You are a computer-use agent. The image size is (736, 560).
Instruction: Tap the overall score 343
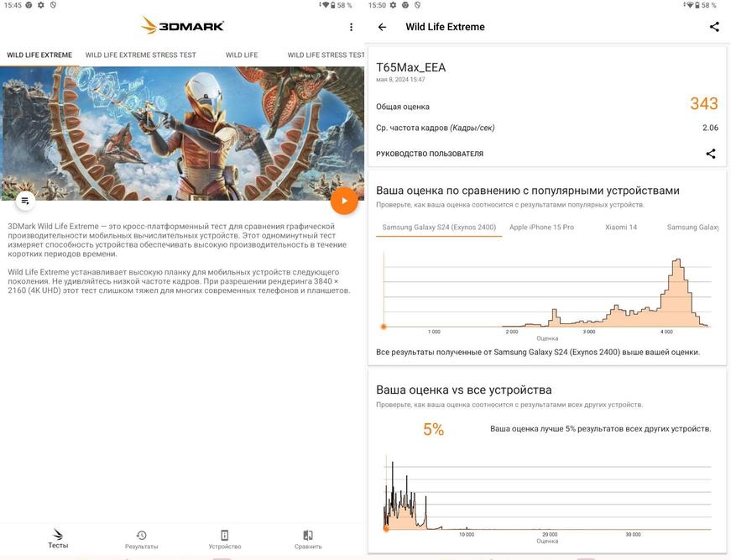703,104
